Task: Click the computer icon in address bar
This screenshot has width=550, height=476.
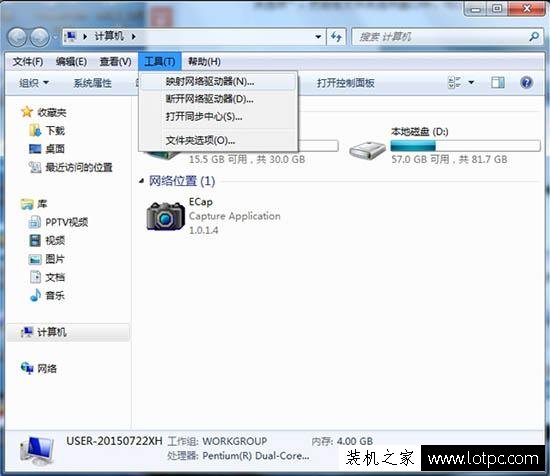Action: pos(71,36)
